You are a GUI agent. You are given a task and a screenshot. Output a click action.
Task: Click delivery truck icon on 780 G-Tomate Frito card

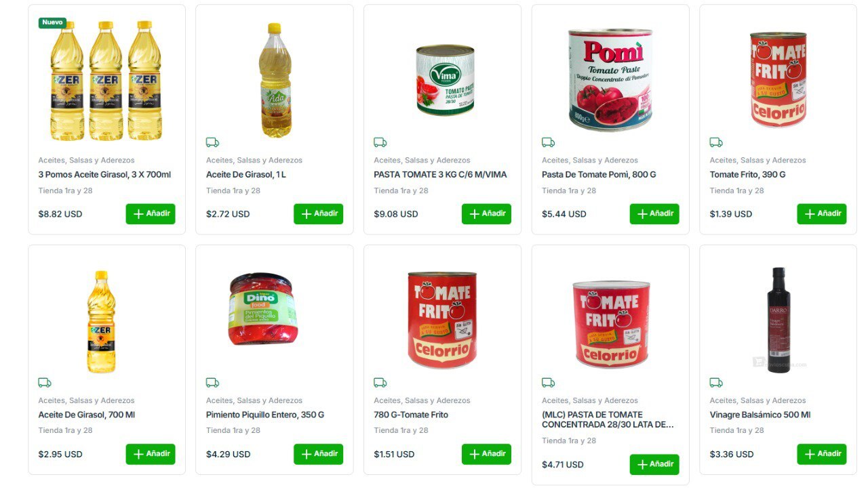[380, 383]
